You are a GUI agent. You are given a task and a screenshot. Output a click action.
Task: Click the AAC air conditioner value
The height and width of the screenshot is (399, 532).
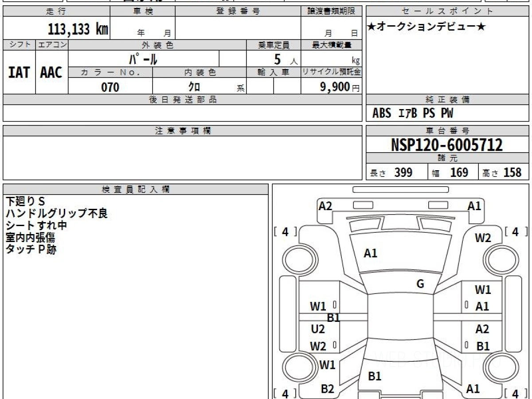tap(51, 73)
